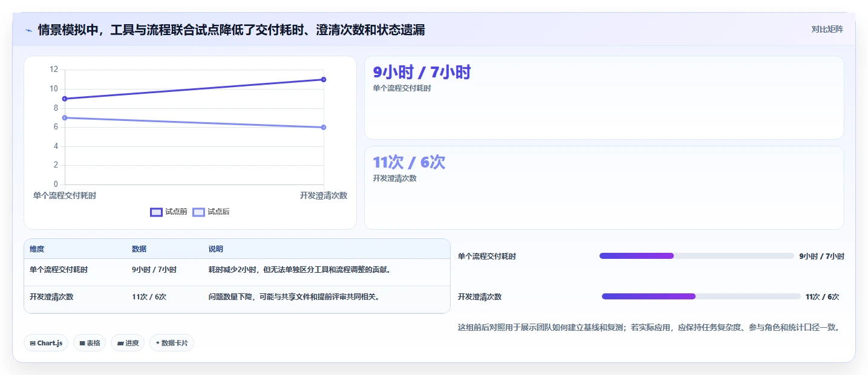Click the 开发澄清次数 caption under the card value

tap(395, 178)
